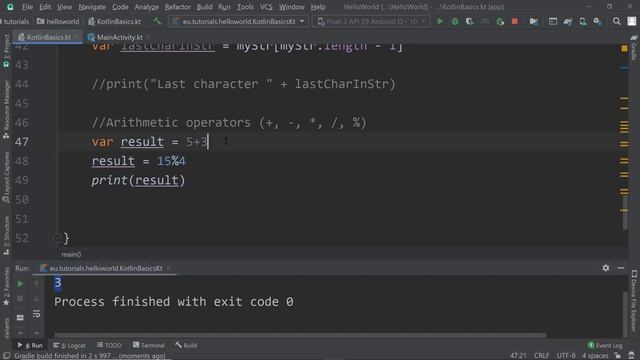
Task: Open the Window menu
Action: pos(291,7)
